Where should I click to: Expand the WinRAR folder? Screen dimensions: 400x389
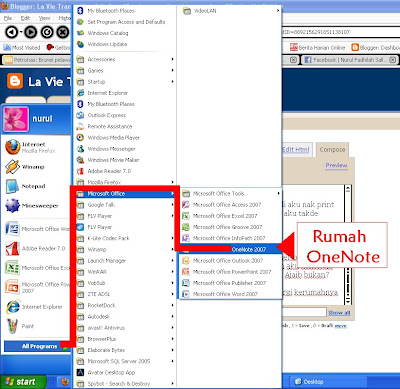[125, 272]
